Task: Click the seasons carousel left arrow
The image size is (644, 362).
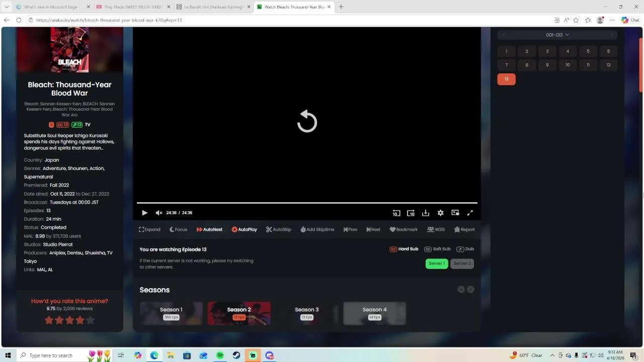Action: click(x=461, y=290)
